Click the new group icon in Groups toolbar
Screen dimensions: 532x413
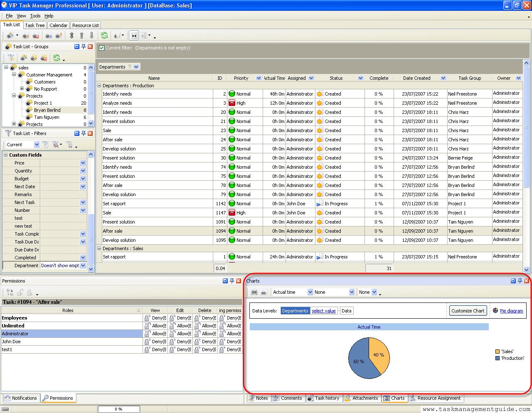(24, 58)
